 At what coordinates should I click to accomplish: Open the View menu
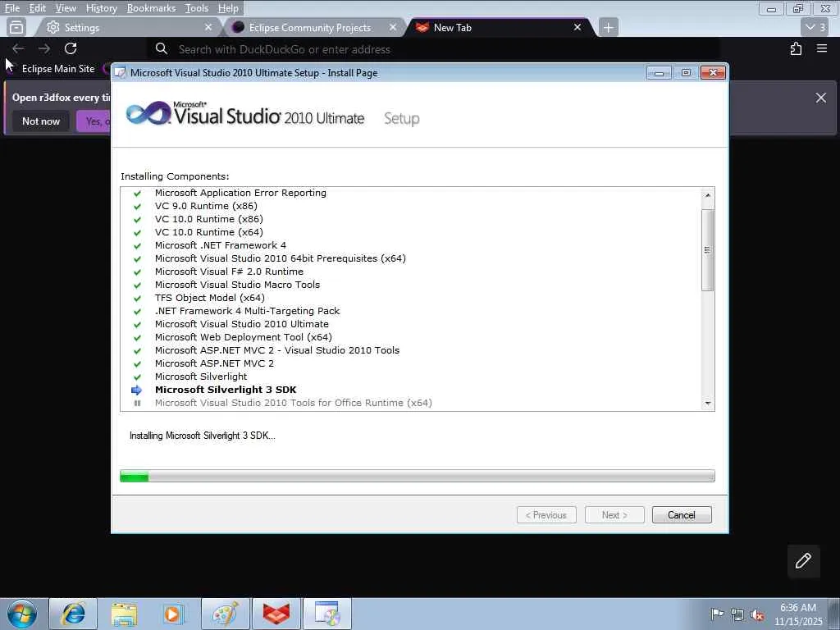pos(66,8)
